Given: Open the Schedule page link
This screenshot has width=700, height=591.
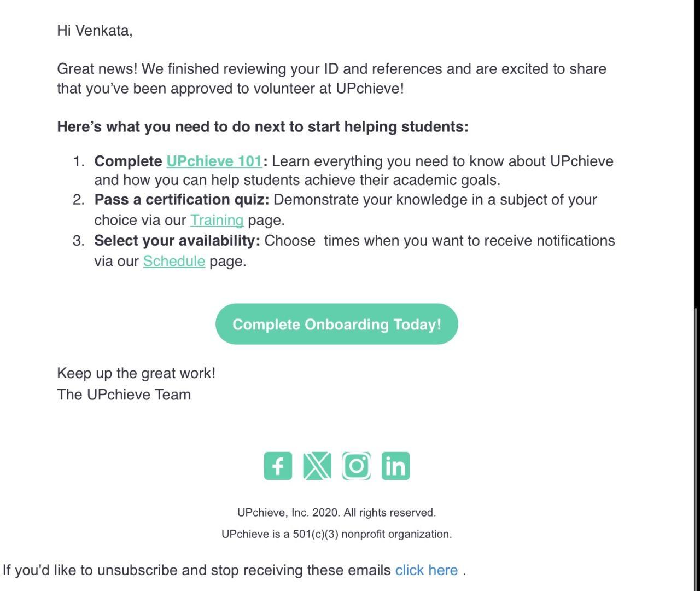Looking at the screenshot, I should point(174,261).
